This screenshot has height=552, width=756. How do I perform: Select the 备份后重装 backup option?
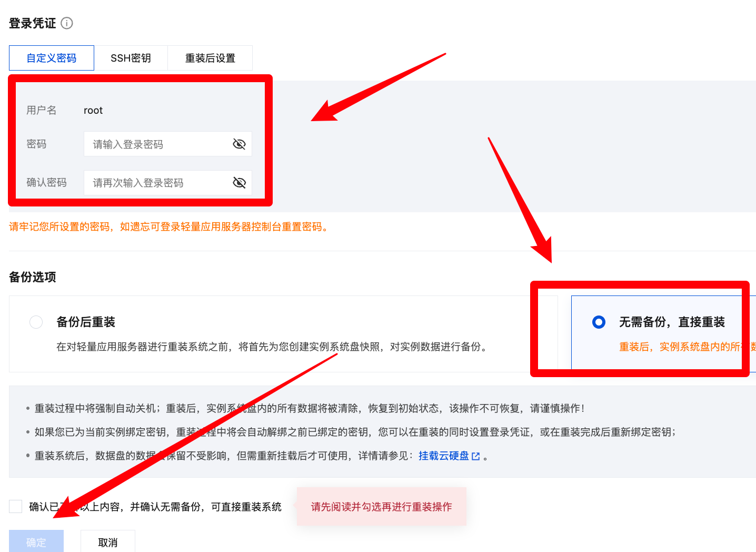tap(36, 322)
